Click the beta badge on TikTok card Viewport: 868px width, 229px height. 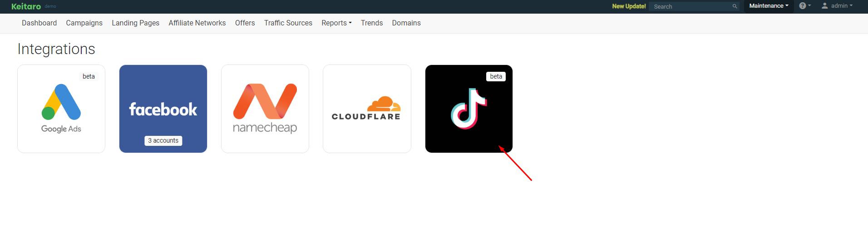(x=496, y=76)
